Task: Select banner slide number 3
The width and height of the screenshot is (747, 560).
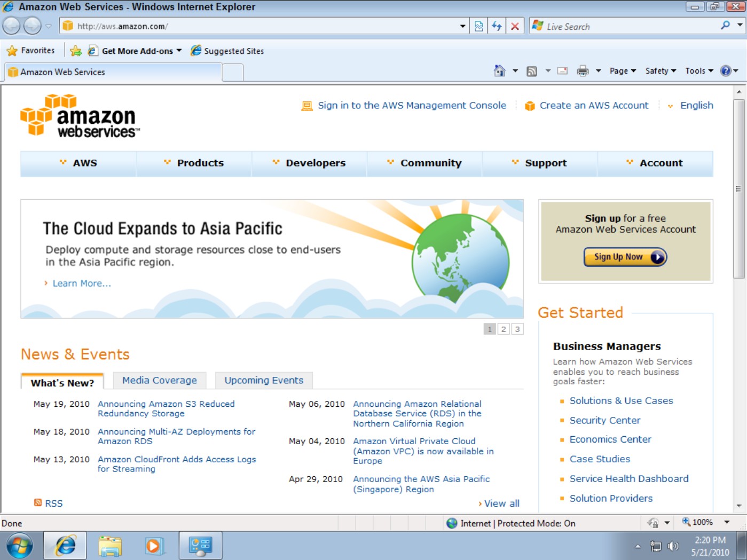Action: tap(517, 329)
